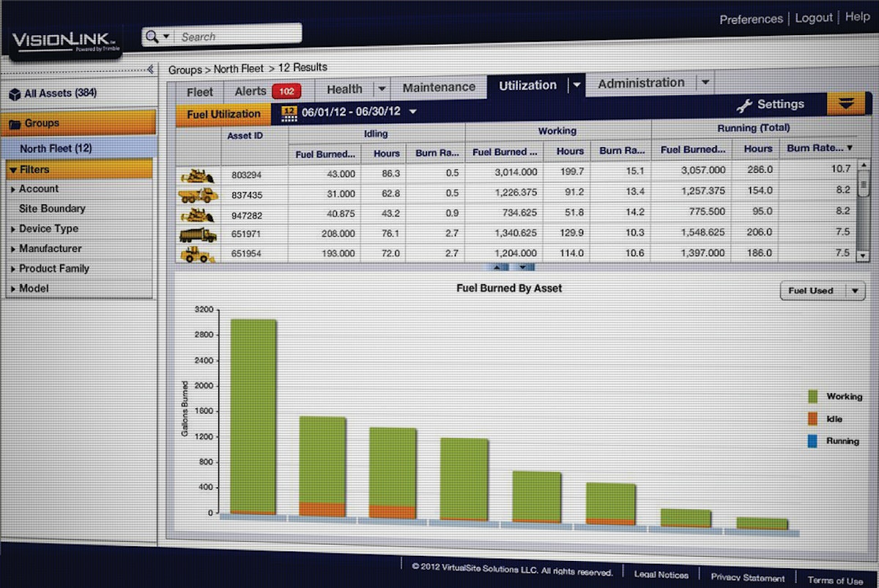The image size is (879, 588).
Task: Click the Groups folder icon
Action: pyautogui.click(x=17, y=123)
